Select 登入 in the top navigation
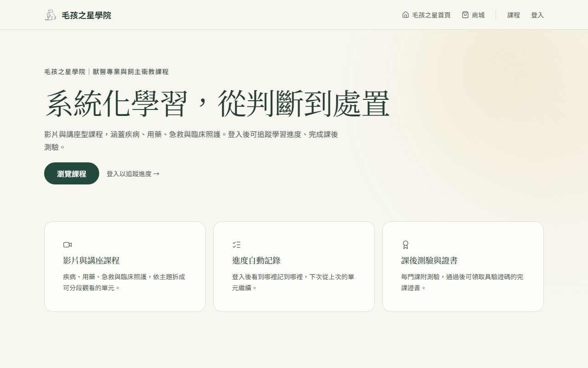 coord(537,15)
